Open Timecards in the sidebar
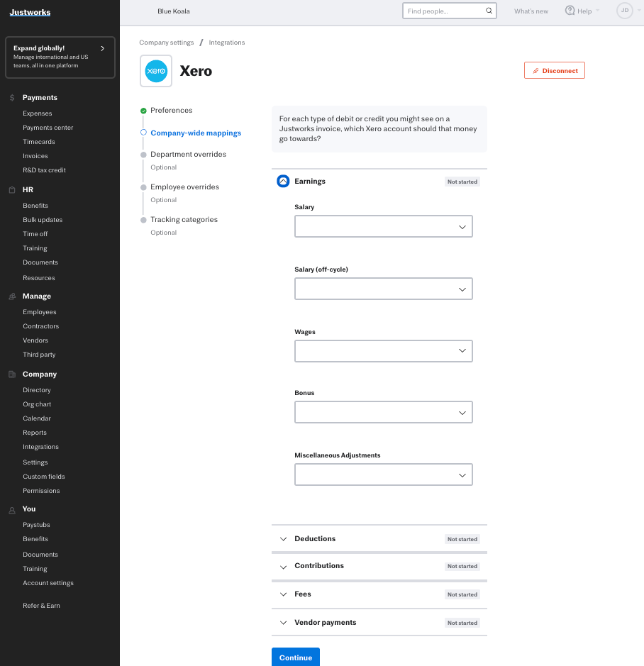This screenshot has height=666, width=644. pos(38,142)
